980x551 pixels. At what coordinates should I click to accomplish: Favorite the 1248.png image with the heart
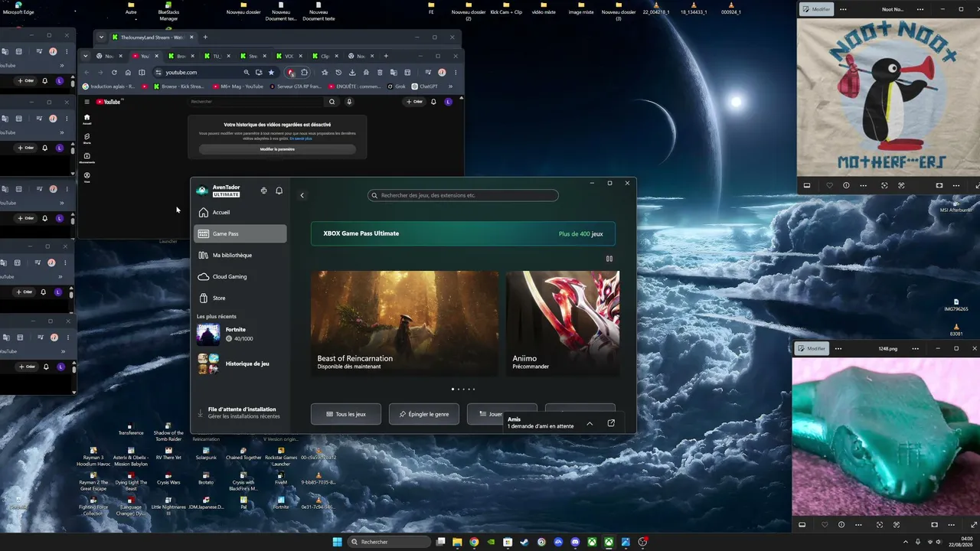tap(825, 525)
